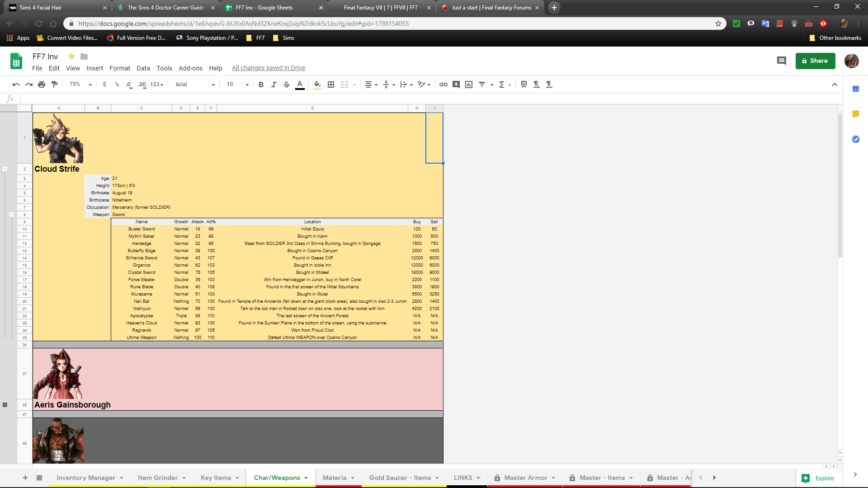Switch to the Sims 4 Facial Hair tab
Screen dimensions: 868x488
[57, 8]
